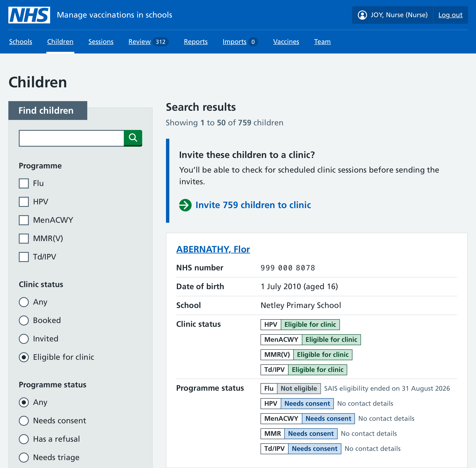476x468 pixels.
Task: Open the Sessions navigation tab
Action: pos(101,42)
